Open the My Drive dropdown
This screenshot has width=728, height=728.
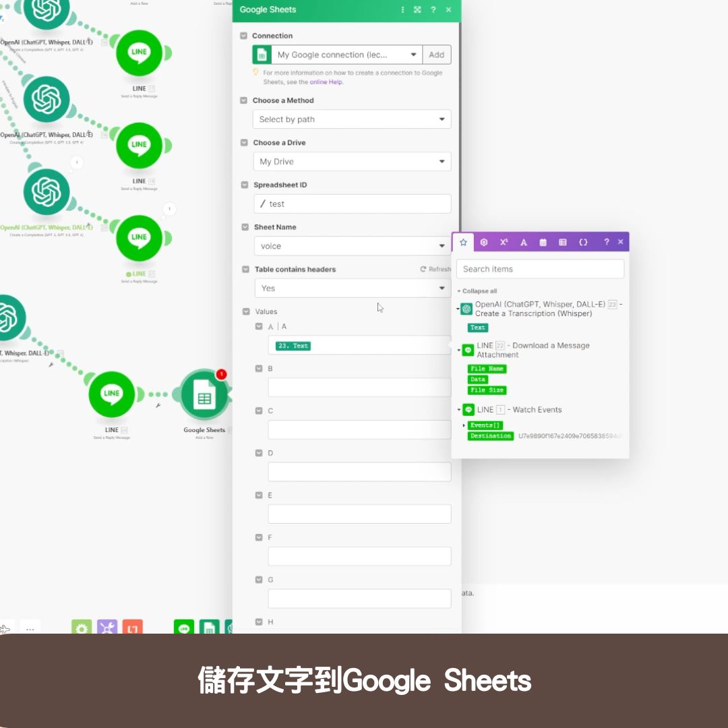coord(352,161)
